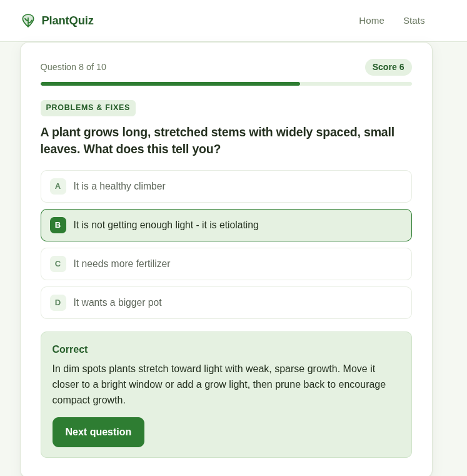Click the Next question button
The image size is (467, 476).
click(x=98, y=432)
